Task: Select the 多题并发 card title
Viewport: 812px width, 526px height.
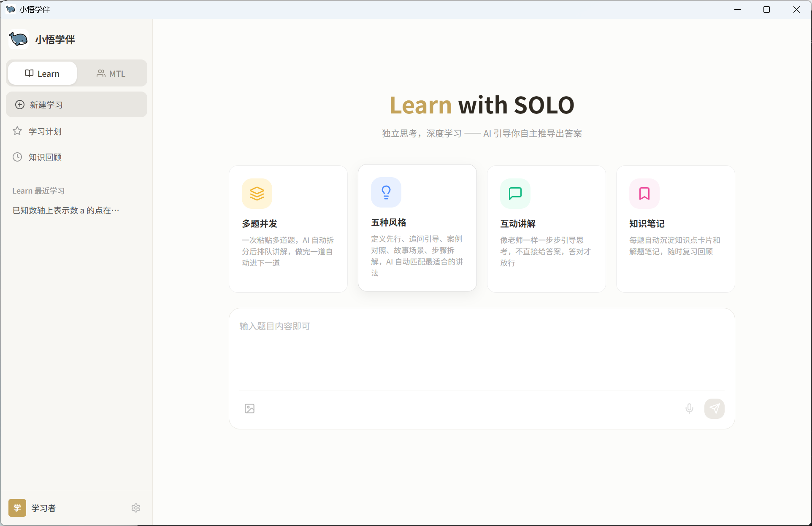Action: coord(260,224)
